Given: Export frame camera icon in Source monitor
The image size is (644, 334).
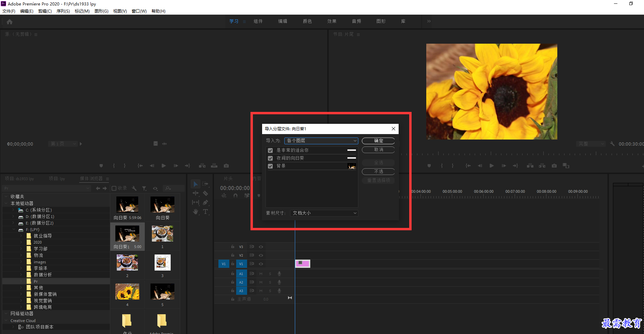Looking at the screenshot, I should [226, 166].
